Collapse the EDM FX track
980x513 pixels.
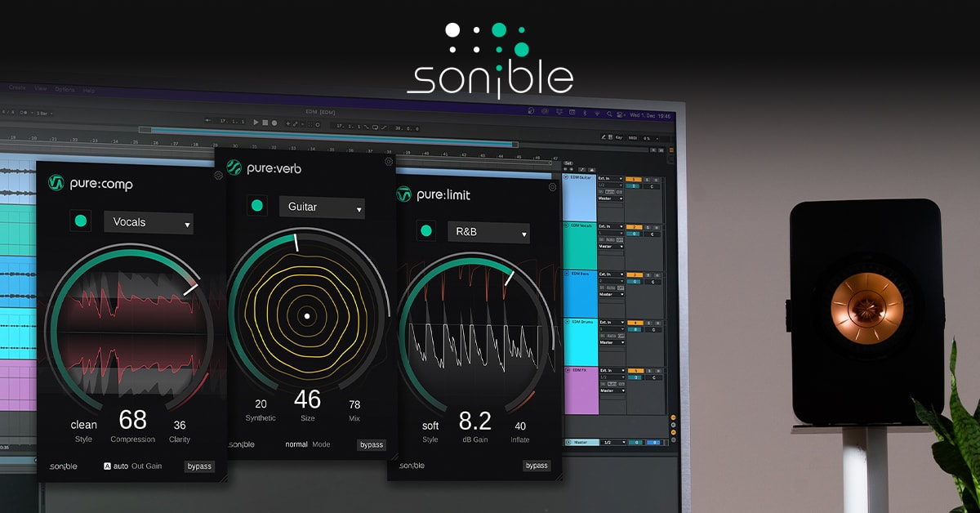(566, 370)
